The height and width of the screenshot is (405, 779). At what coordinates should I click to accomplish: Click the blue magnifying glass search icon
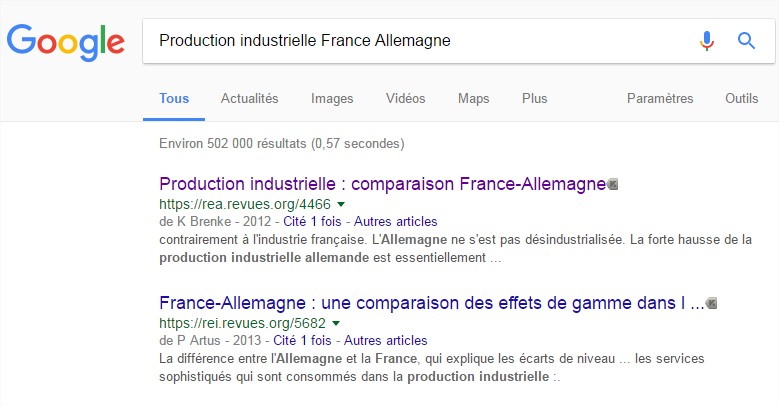(746, 40)
